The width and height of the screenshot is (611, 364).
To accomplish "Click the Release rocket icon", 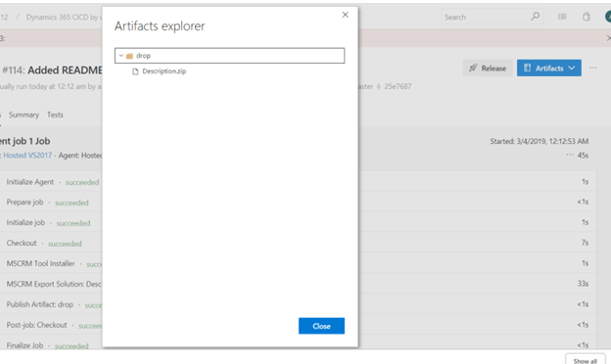I will point(473,68).
